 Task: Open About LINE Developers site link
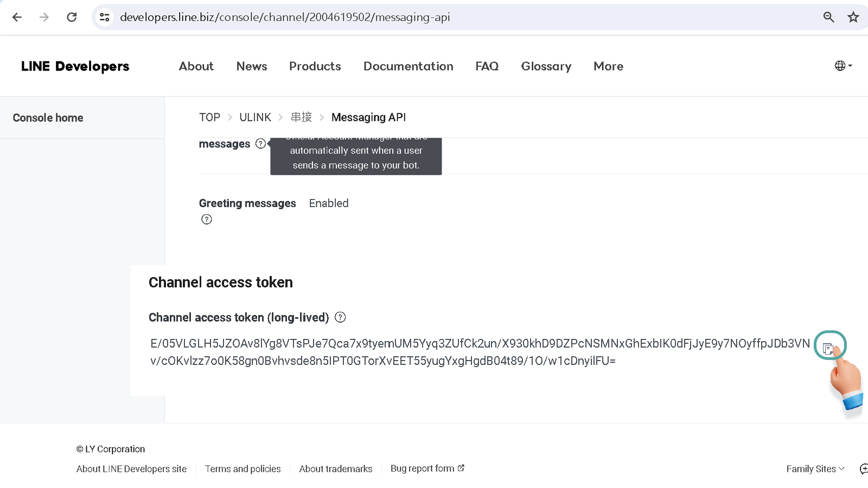[131, 469]
